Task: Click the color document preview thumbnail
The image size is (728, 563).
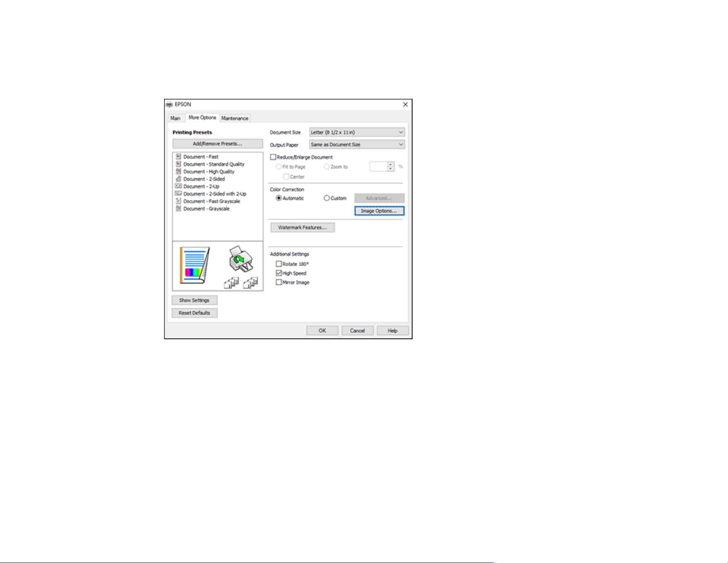Action: click(195, 265)
